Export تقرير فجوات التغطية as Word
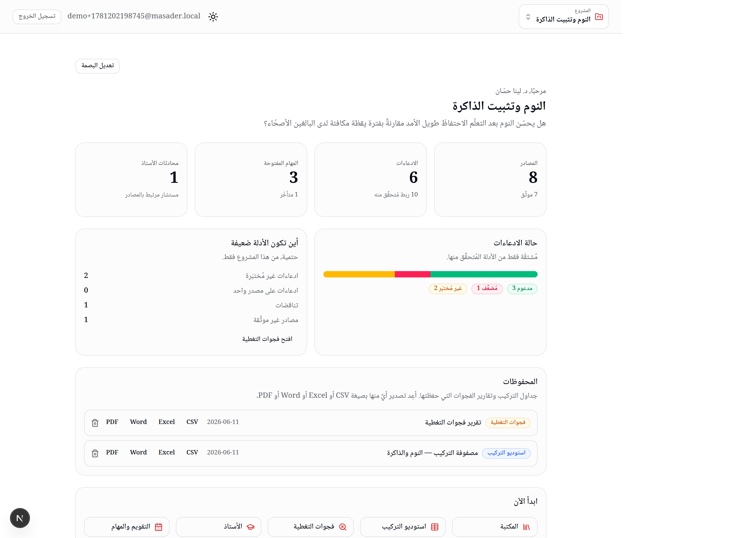 138,422
